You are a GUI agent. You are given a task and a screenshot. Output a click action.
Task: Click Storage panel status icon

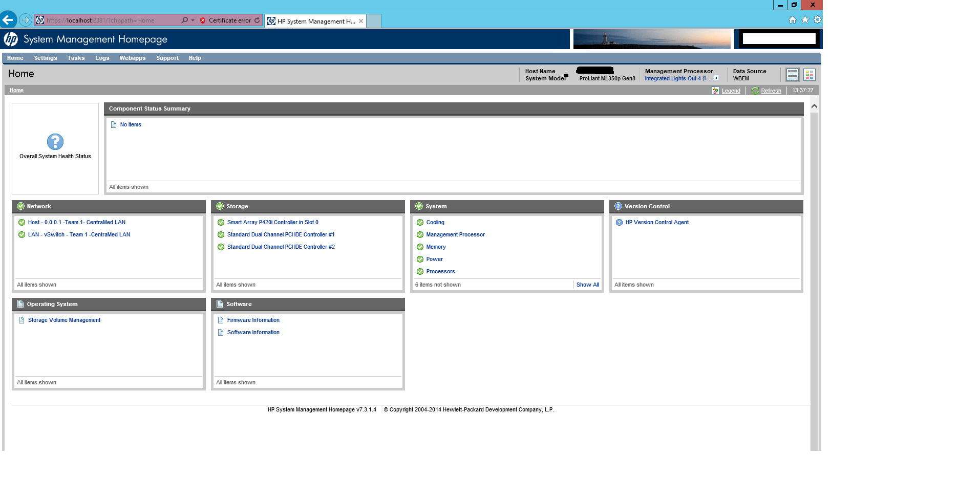pos(220,206)
